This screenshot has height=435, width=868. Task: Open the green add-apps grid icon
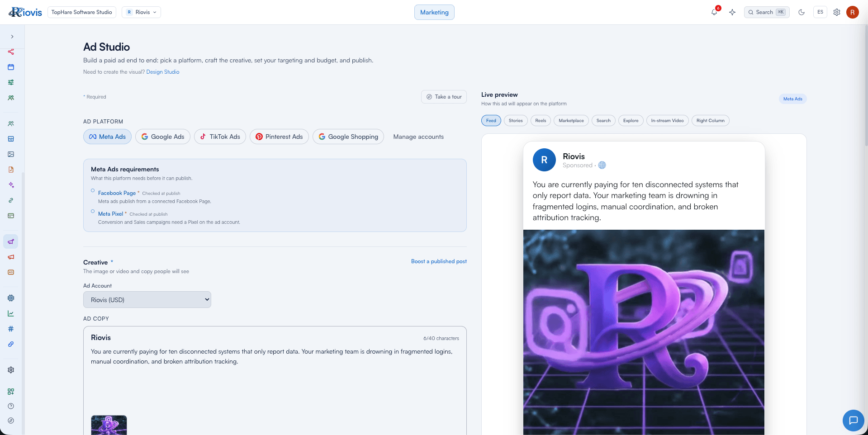pyautogui.click(x=11, y=392)
